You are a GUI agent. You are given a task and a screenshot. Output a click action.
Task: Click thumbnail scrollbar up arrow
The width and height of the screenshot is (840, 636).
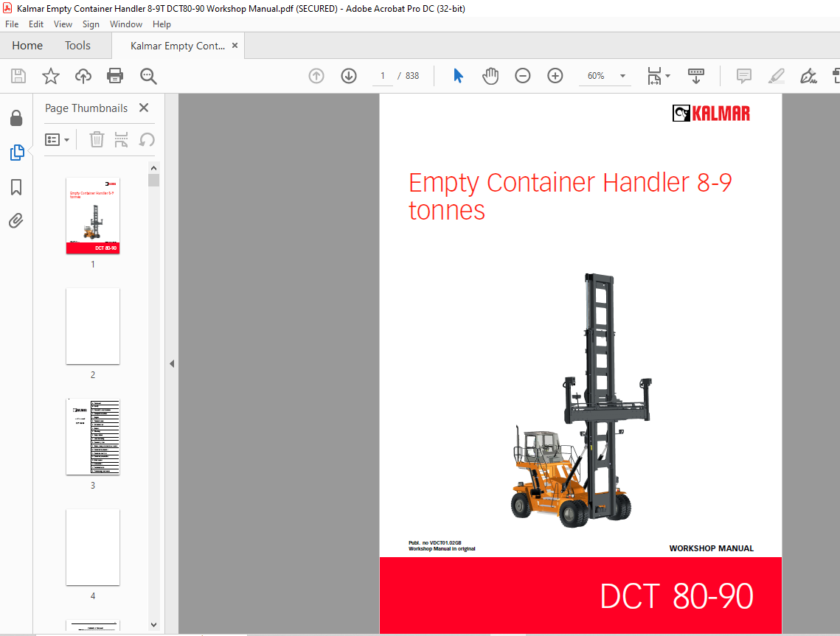(x=153, y=167)
